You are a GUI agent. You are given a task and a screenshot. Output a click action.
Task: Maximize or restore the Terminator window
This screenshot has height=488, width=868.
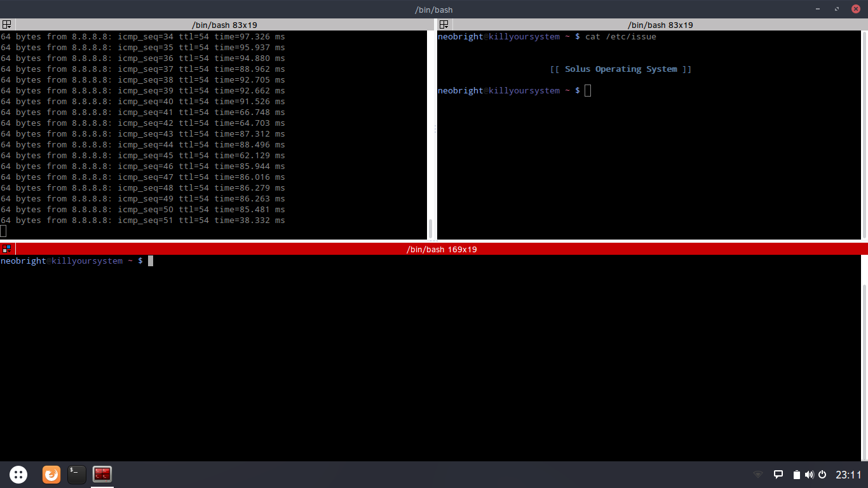[x=837, y=9]
